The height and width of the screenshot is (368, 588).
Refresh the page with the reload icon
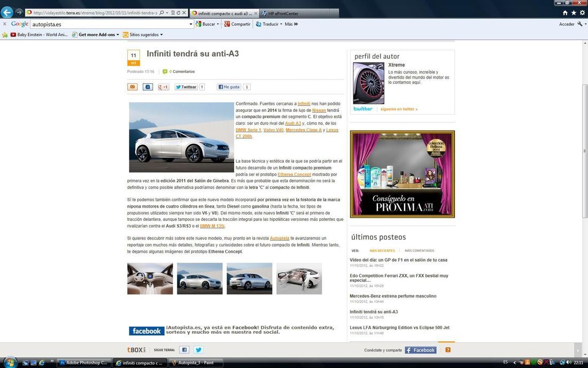[178, 13]
